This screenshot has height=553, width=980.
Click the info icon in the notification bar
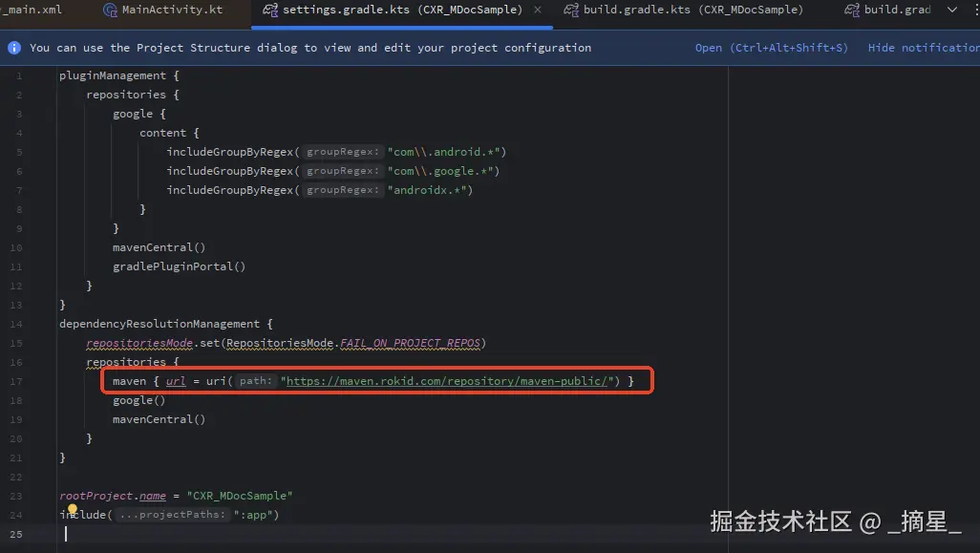(x=14, y=48)
